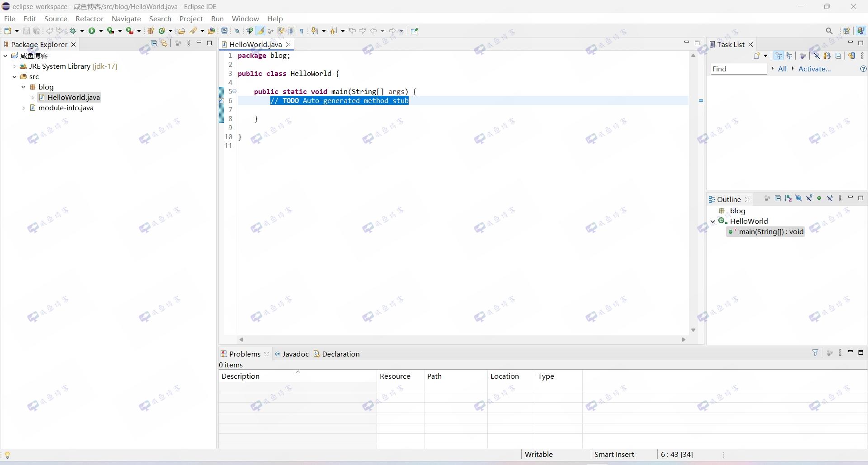Click Previous Annotation arrow icon
This screenshot has width=868, height=465.
click(333, 31)
